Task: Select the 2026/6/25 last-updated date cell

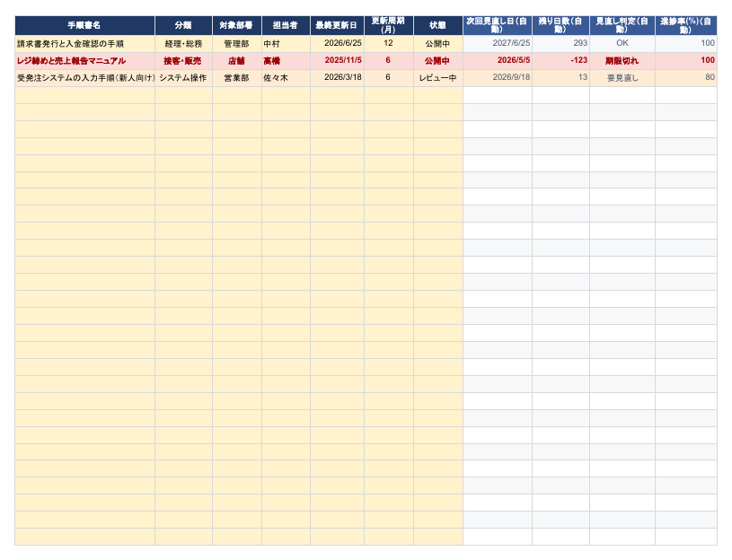Action: pos(337,44)
